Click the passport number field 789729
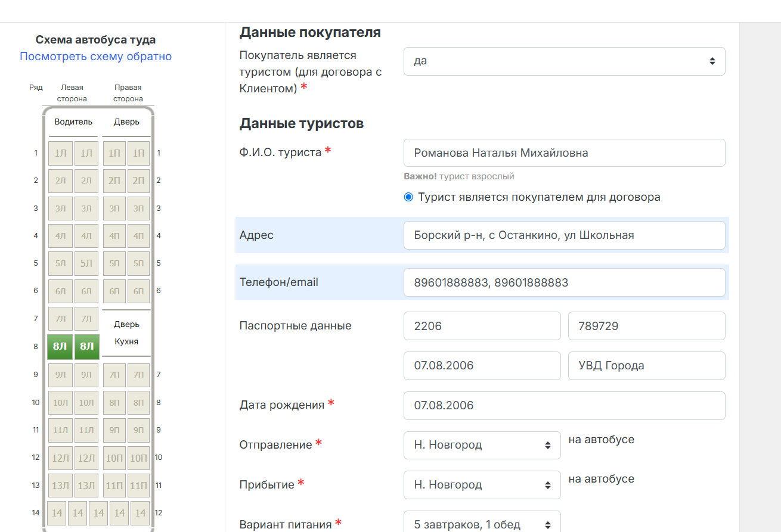The width and height of the screenshot is (781, 532). pyautogui.click(x=646, y=326)
